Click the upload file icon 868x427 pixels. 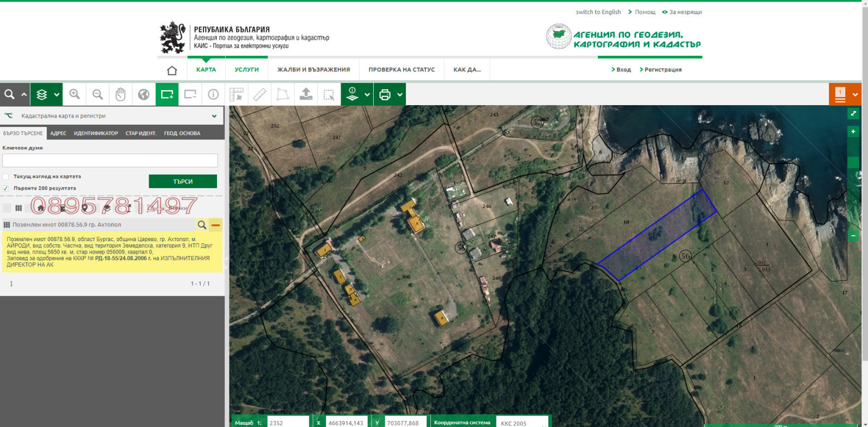(306, 94)
